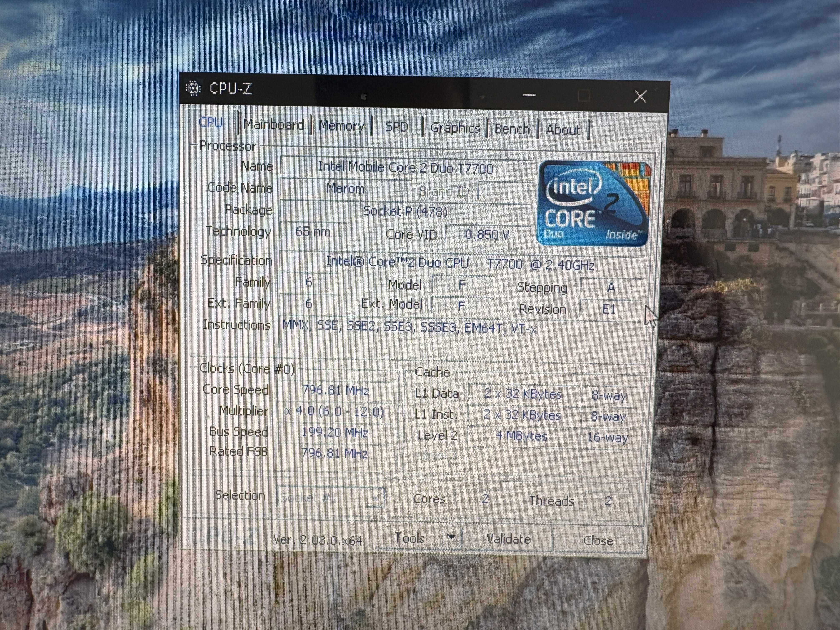The width and height of the screenshot is (840, 630).
Task: Close the CPU-Z window with X
Action: pos(640,96)
